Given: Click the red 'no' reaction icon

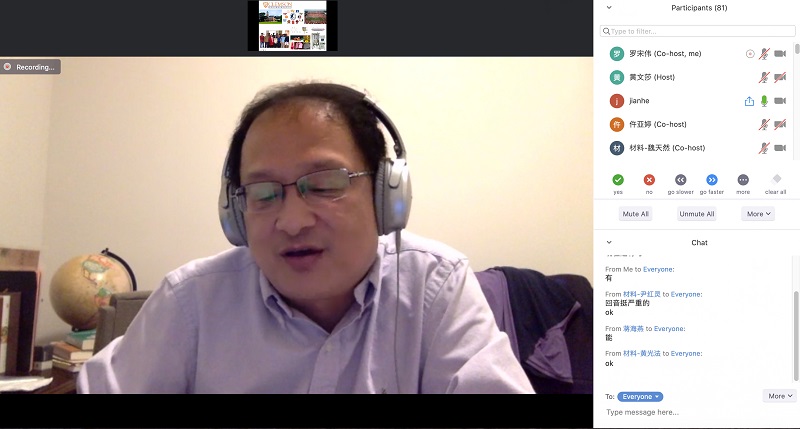Looking at the screenshot, I should pyautogui.click(x=649, y=180).
